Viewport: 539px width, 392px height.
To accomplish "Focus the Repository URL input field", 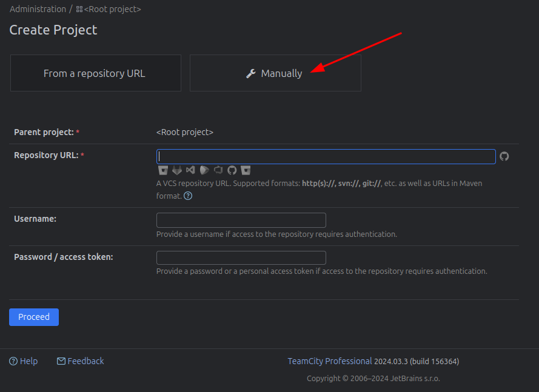I will pyautogui.click(x=326, y=156).
